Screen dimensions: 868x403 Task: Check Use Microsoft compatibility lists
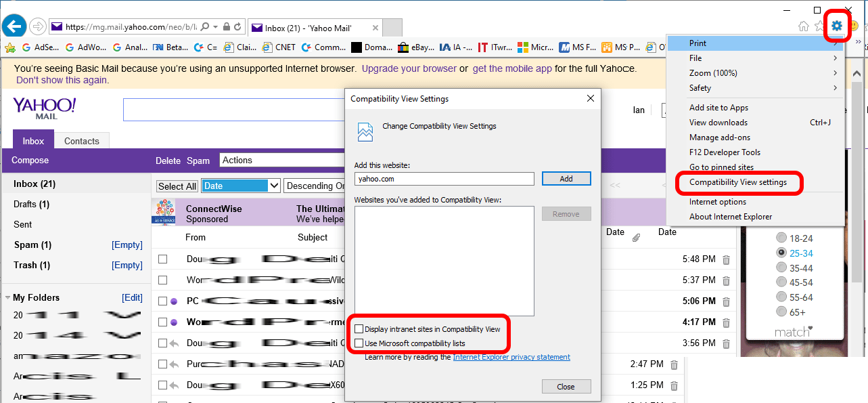(359, 343)
